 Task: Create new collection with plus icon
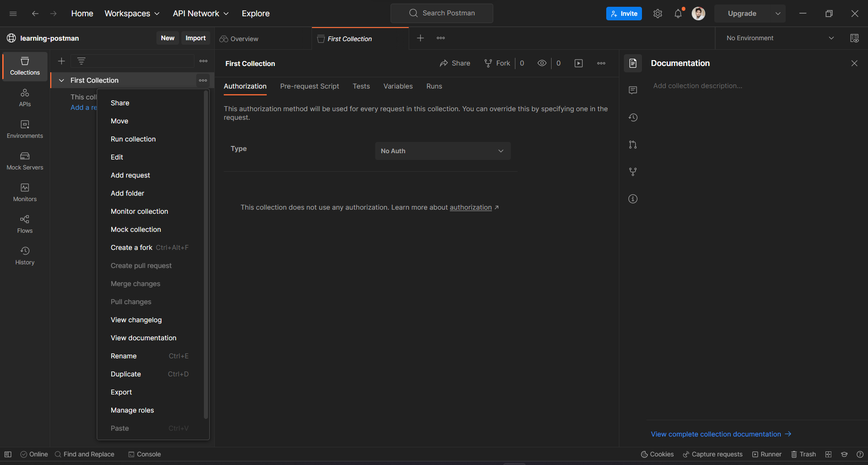click(61, 61)
